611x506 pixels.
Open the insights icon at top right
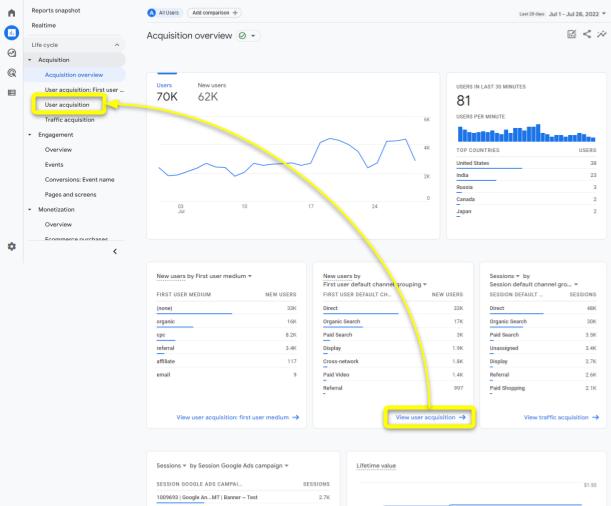click(x=602, y=34)
